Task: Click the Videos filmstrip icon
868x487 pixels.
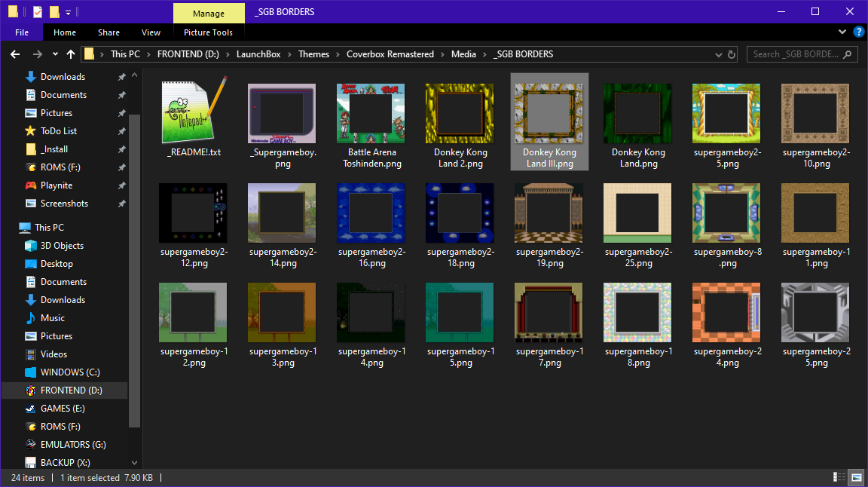Action: click(31, 354)
